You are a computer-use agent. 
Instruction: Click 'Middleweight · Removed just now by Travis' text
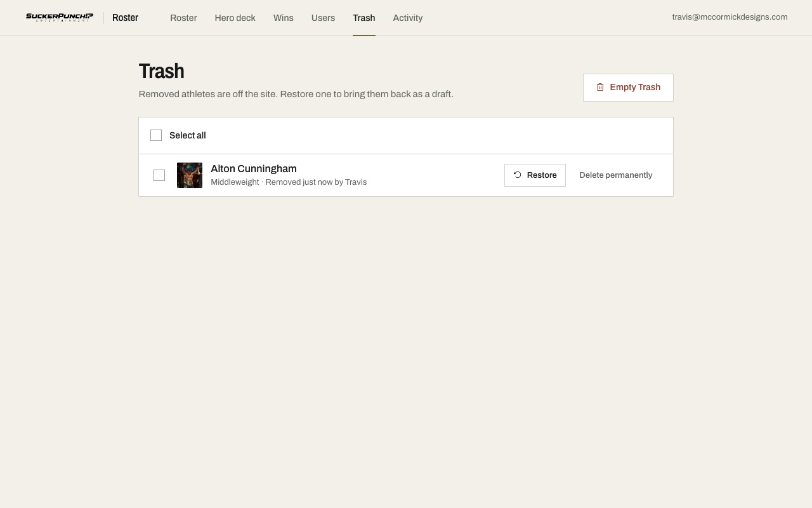tap(289, 182)
